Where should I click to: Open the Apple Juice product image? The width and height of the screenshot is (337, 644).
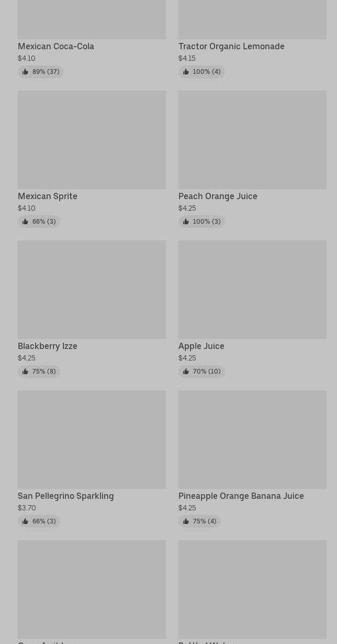click(x=252, y=290)
